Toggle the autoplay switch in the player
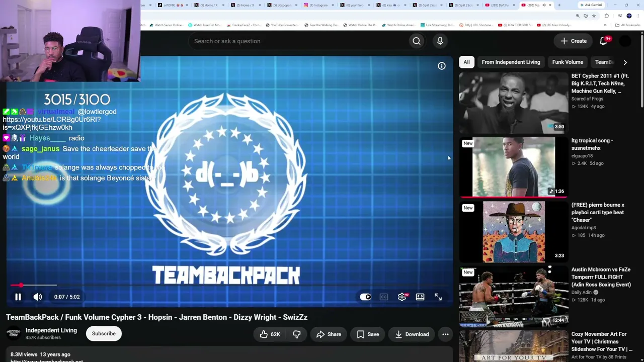 coord(365,297)
